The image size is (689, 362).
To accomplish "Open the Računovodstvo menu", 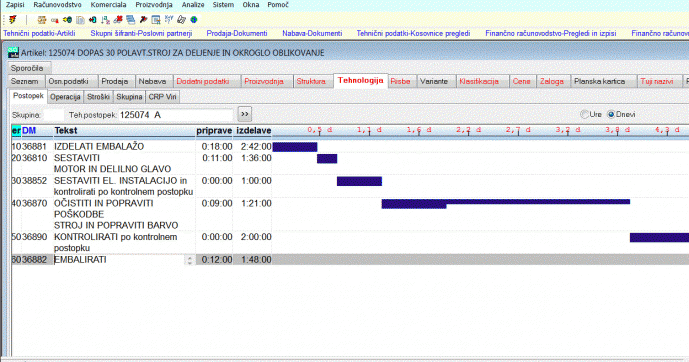I will pyautogui.click(x=58, y=5).
